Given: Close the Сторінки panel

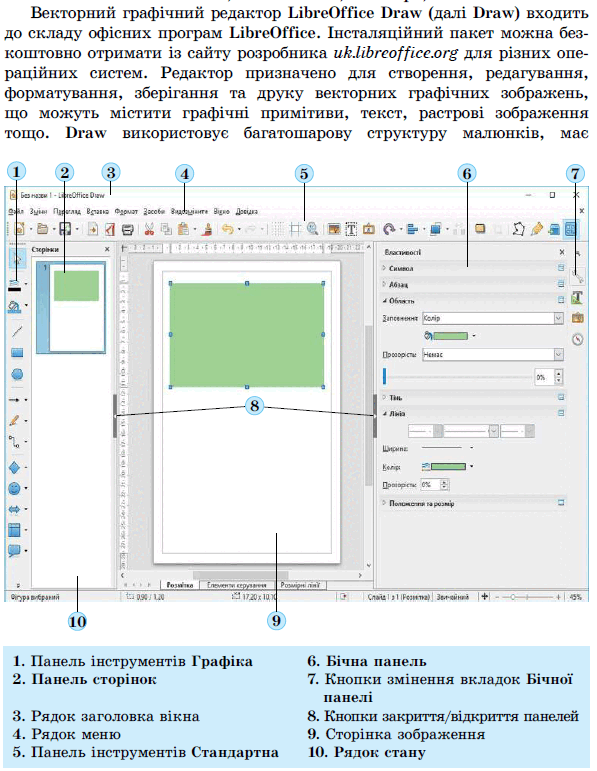Looking at the screenshot, I should [107, 249].
